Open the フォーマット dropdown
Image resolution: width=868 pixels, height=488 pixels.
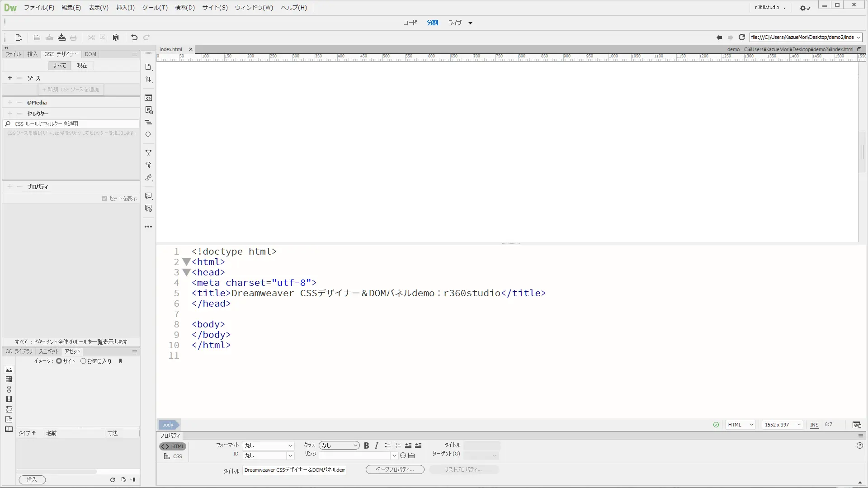point(268,445)
